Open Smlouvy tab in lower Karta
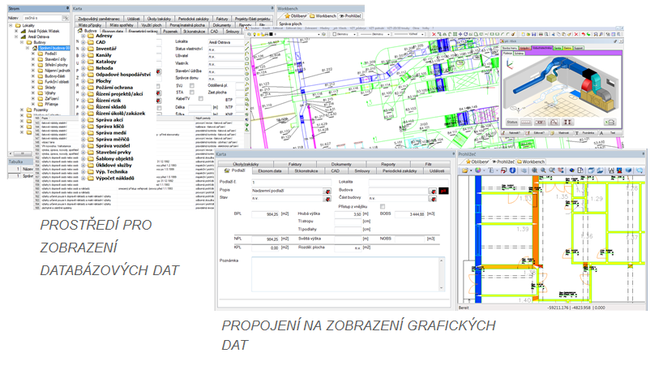This screenshot has width=650, height=366. click(362, 171)
